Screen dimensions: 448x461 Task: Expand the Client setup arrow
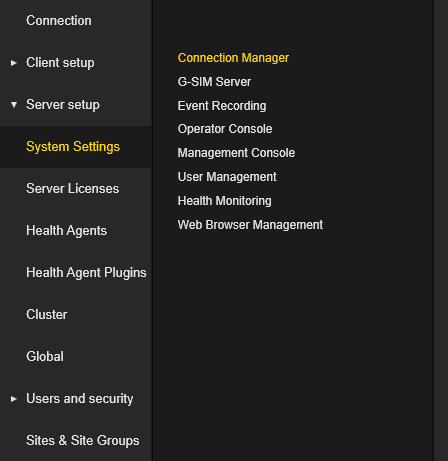[14, 63]
